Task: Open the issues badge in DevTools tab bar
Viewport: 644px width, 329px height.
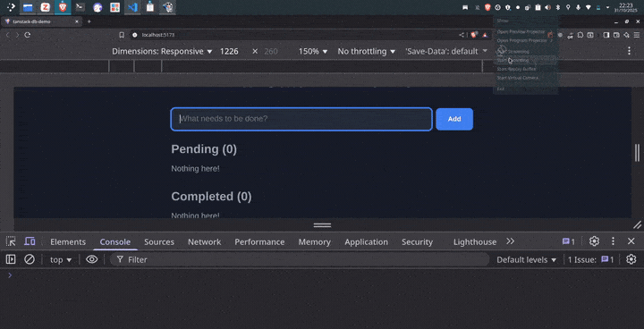Action: coord(569,241)
